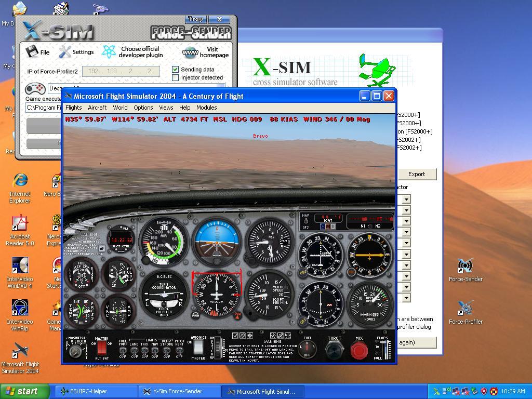Image resolution: width=532 pixels, height=399 pixels.
Task: Expand the first dropdown arrow below Export
Action: click(406, 199)
